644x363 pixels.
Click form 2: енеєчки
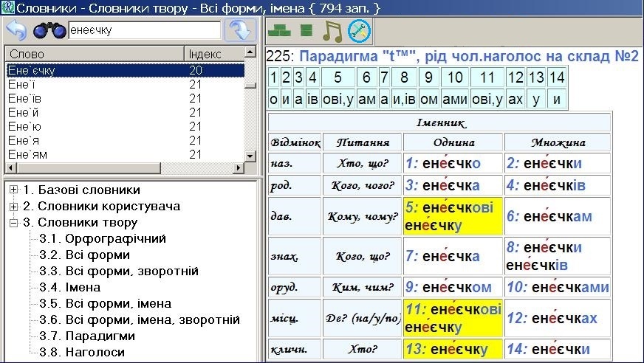(558, 163)
